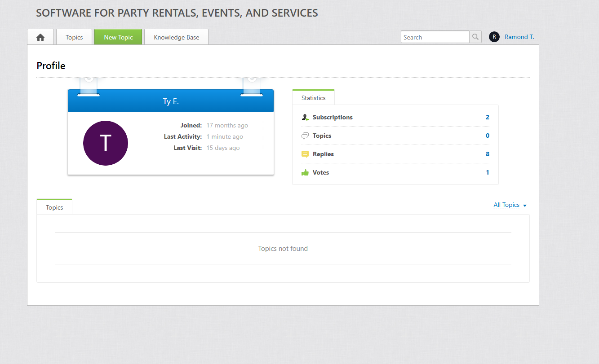The width and height of the screenshot is (599, 364).
Task: Open the Topics navigation tab
Action: (x=74, y=37)
